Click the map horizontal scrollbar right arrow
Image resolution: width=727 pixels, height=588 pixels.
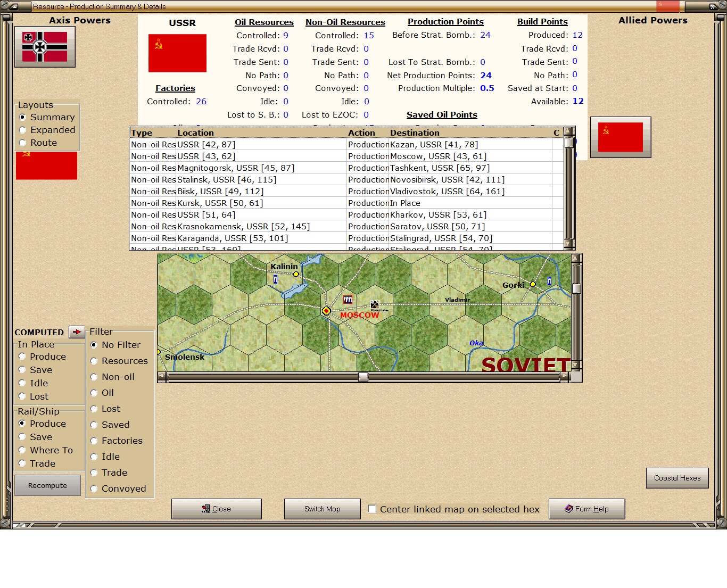[565, 377]
